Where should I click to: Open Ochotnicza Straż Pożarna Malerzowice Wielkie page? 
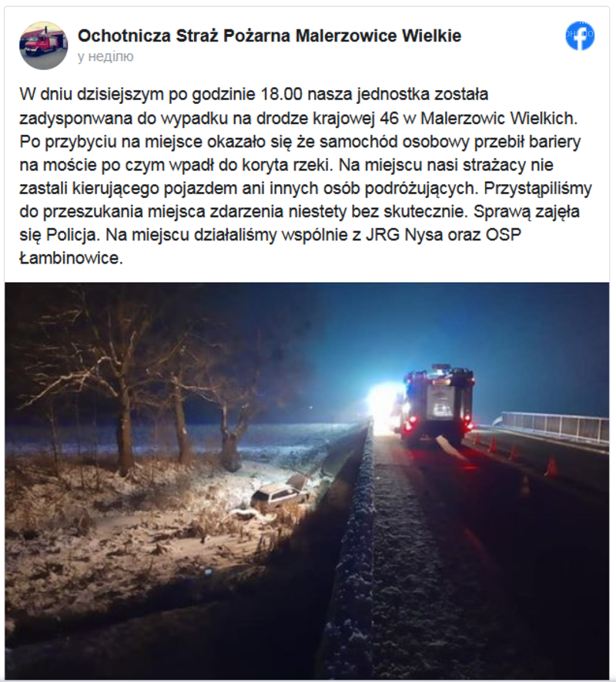pos(269,35)
